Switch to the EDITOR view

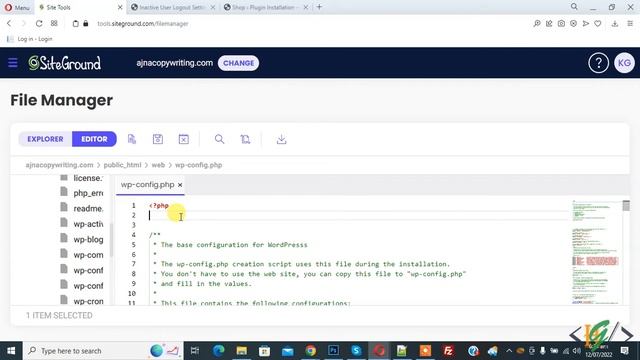(94, 139)
